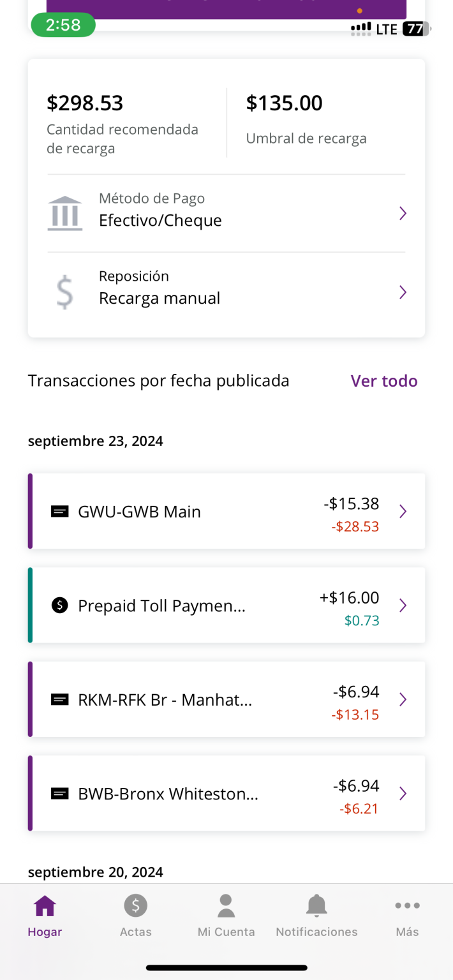This screenshot has height=980, width=453.
Task: Expand the Recarga manual chevron
Action: pos(403,292)
